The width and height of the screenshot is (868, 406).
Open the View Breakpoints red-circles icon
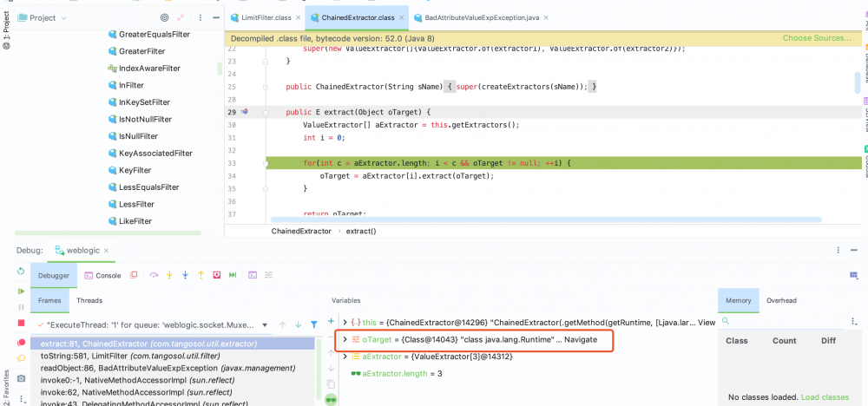(x=21, y=343)
